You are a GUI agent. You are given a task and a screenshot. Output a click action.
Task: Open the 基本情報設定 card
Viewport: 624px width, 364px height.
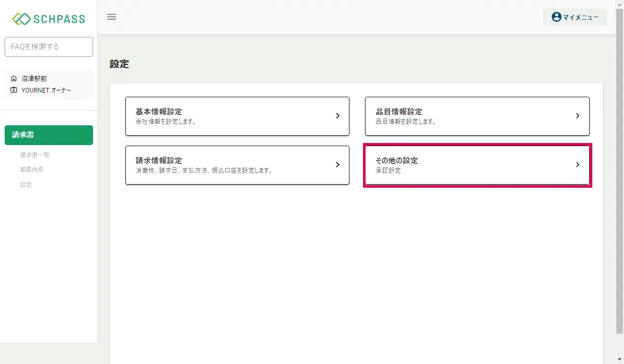click(x=237, y=116)
